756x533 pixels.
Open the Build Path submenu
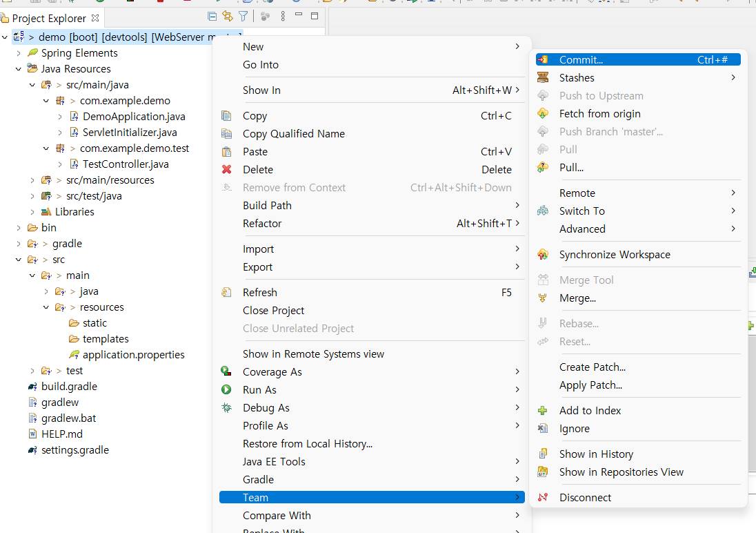372,206
